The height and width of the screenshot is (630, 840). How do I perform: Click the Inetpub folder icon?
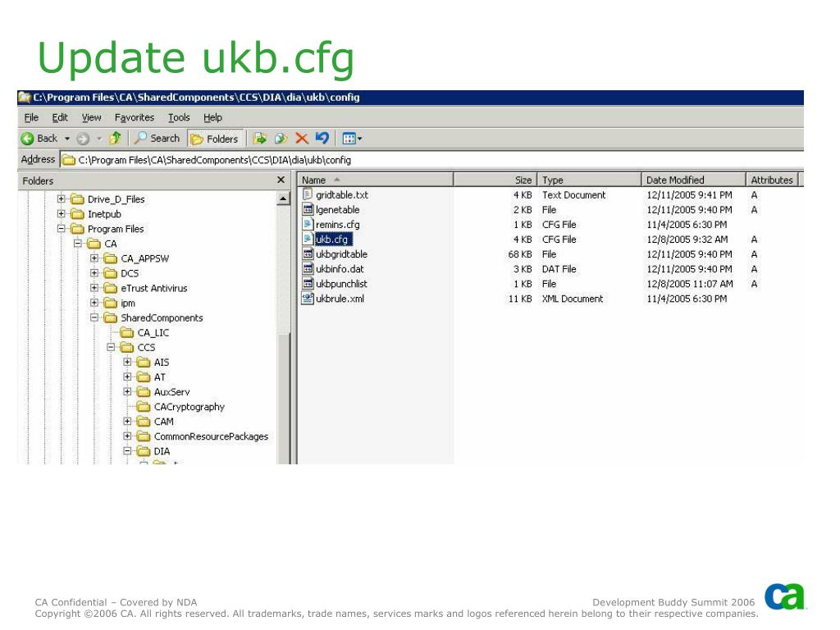(x=77, y=214)
